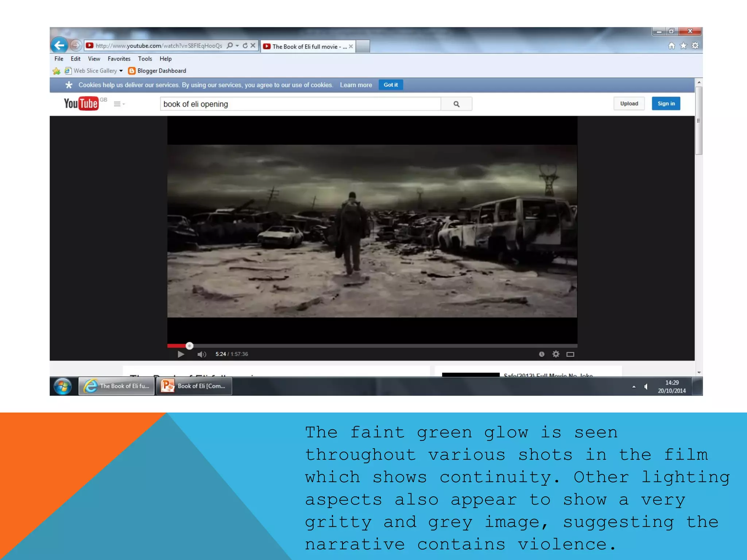
Task: Click the browser Forward arrow button
Action: point(76,46)
